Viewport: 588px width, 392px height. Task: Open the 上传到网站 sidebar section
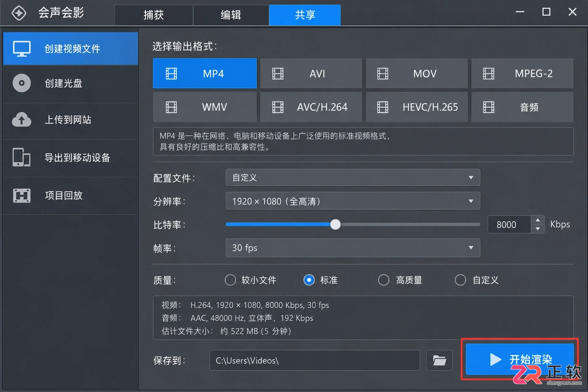pyautogui.click(x=71, y=120)
